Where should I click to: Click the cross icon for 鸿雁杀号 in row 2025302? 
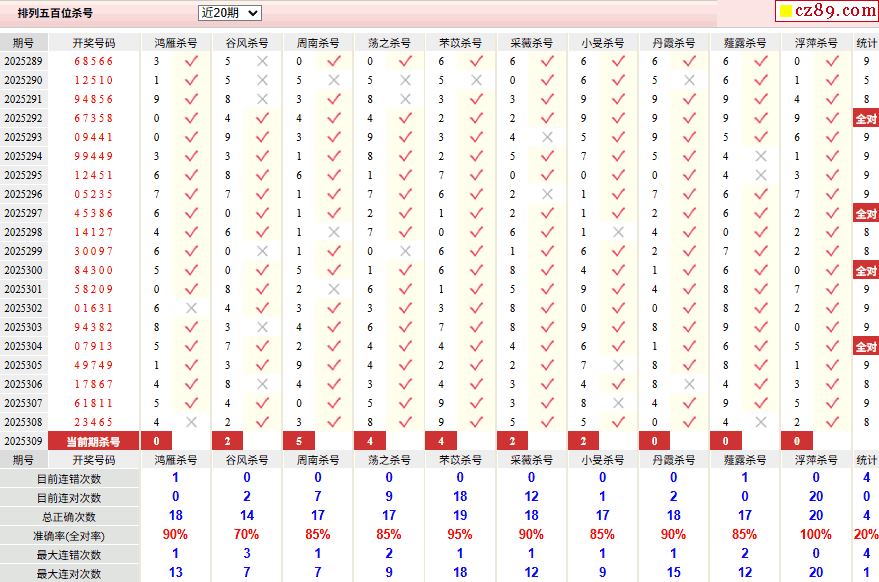point(191,308)
